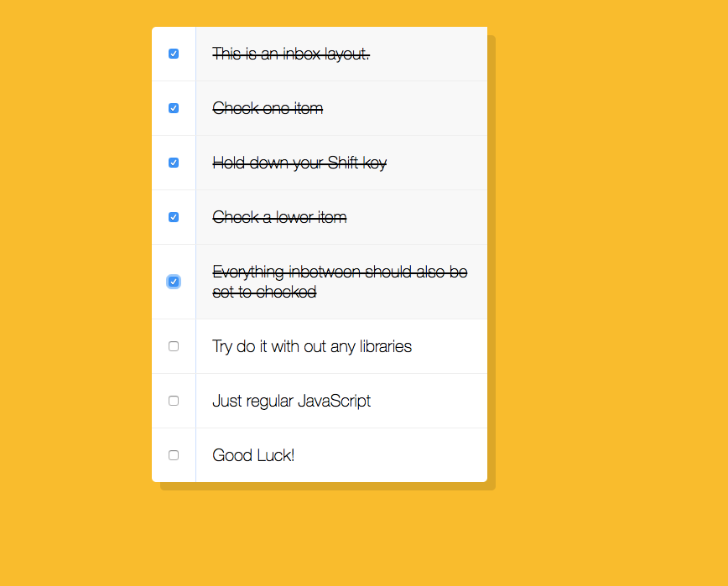Enable the 'Good Luck!' checkbox
728x586 pixels.
174,455
